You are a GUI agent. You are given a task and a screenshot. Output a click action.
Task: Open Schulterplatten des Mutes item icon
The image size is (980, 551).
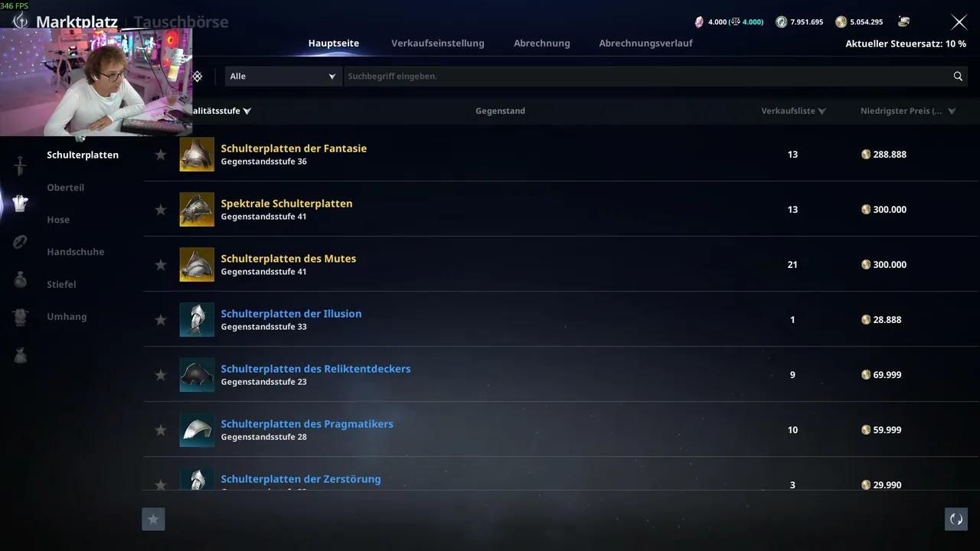pos(197,265)
